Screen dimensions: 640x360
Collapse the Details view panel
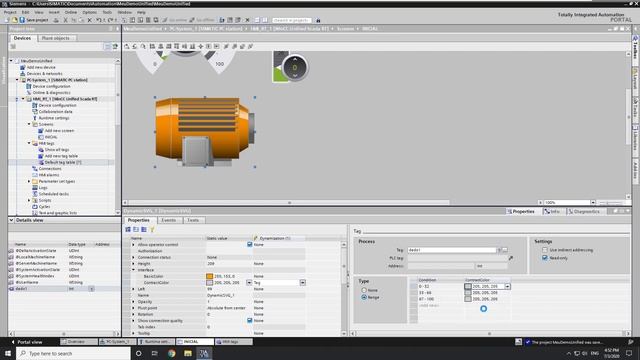(x=11, y=220)
